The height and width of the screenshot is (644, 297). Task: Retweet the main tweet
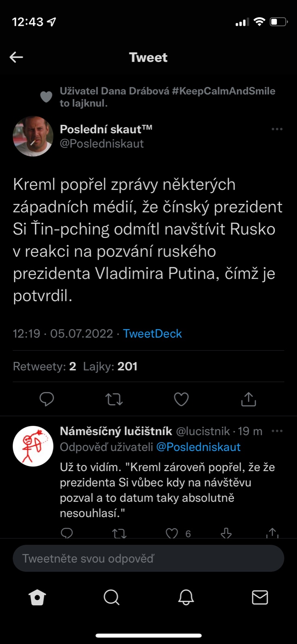pos(114,399)
